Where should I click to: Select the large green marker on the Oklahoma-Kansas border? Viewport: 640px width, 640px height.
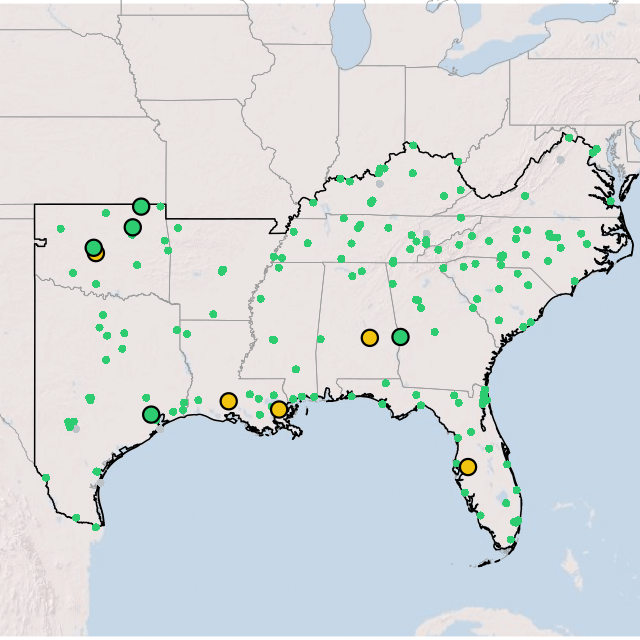tap(141, 207)
